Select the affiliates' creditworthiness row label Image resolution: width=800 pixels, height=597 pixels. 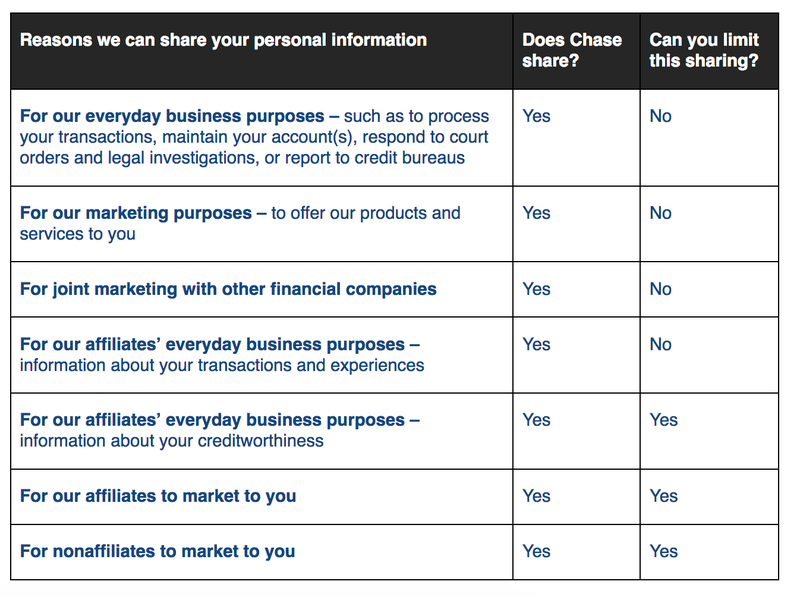pyautogui.click(x=220, y=430)
